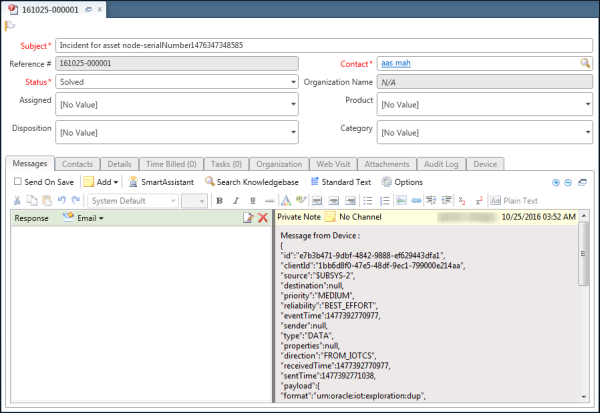
Task: Open the text highlight color tool
Action: [301, 200]
